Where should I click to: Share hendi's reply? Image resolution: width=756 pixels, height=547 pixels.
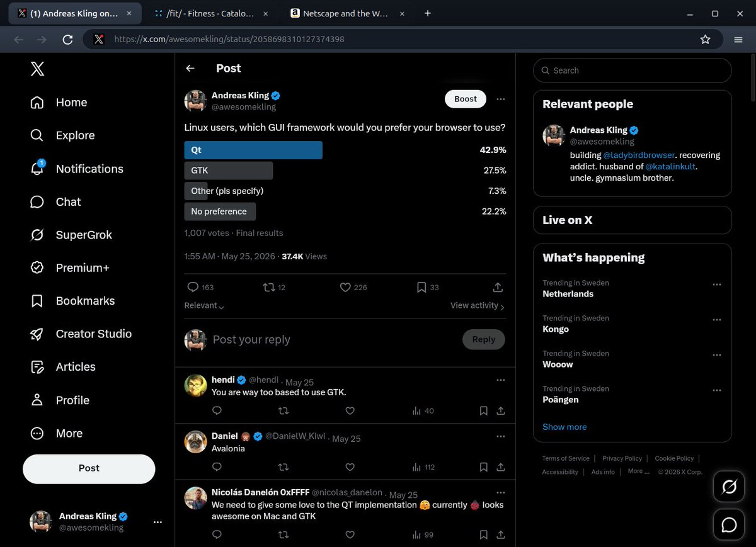(501, 411)
